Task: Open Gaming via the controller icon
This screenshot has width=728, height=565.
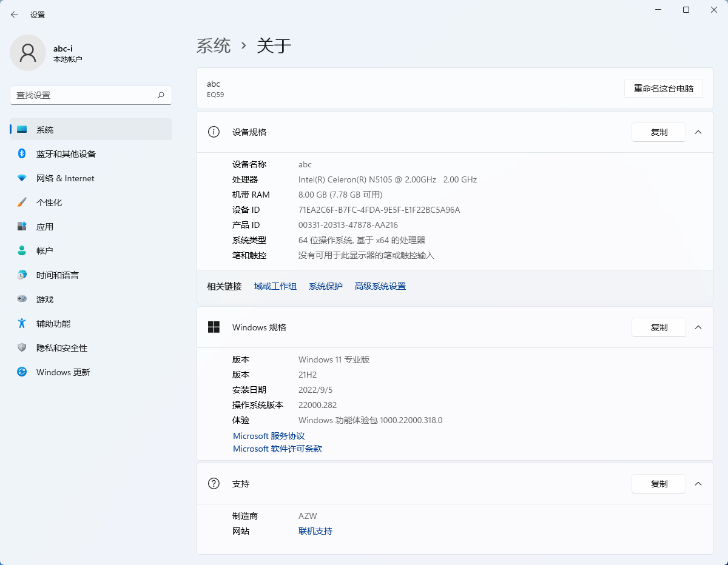Action: click(22, 299)
